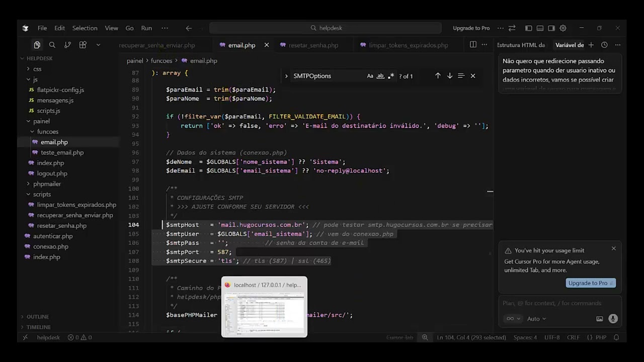Click the find input containing SMTPOptions
Image resolution: width=644 pixels, height=362 pixels.
click(327, 76)
